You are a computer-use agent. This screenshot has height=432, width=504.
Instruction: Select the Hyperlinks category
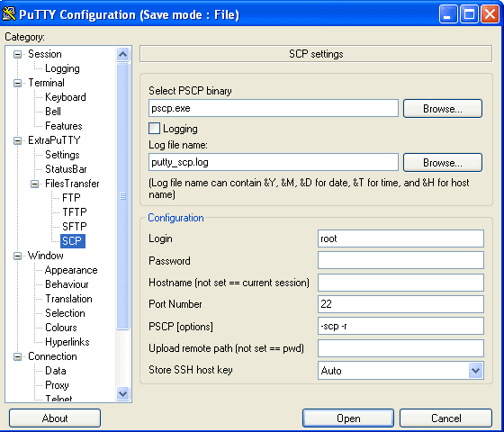tap(67, 342)
